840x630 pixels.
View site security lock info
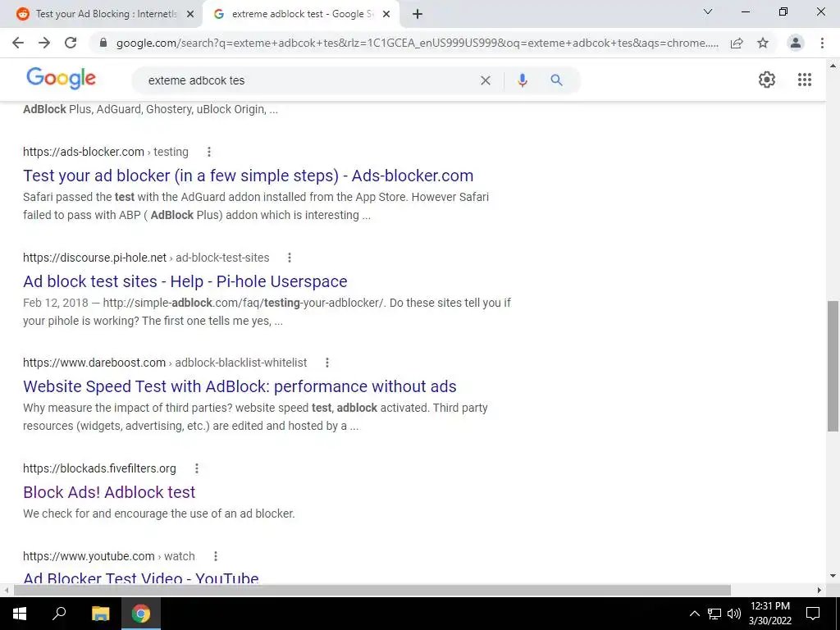coord(103,43)
